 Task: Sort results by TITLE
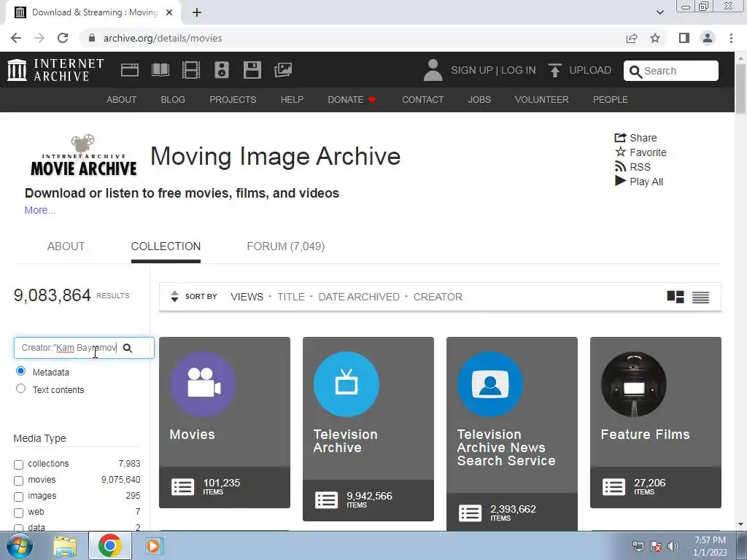[x=290, y=297]
